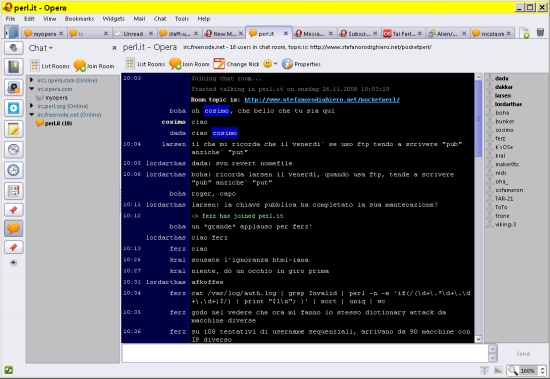Open the pocketperl topic link

coord(322,100)
